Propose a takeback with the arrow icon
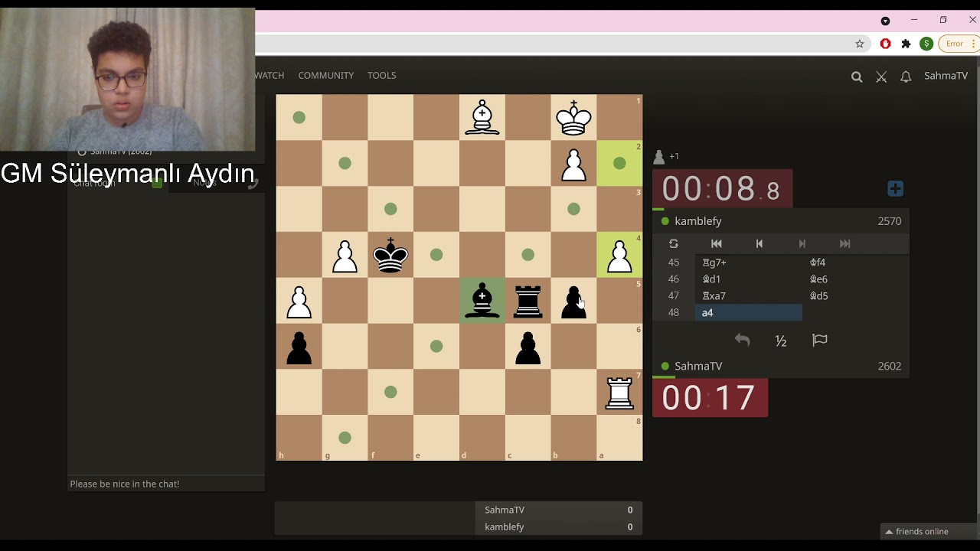 [x=742, y=340]
